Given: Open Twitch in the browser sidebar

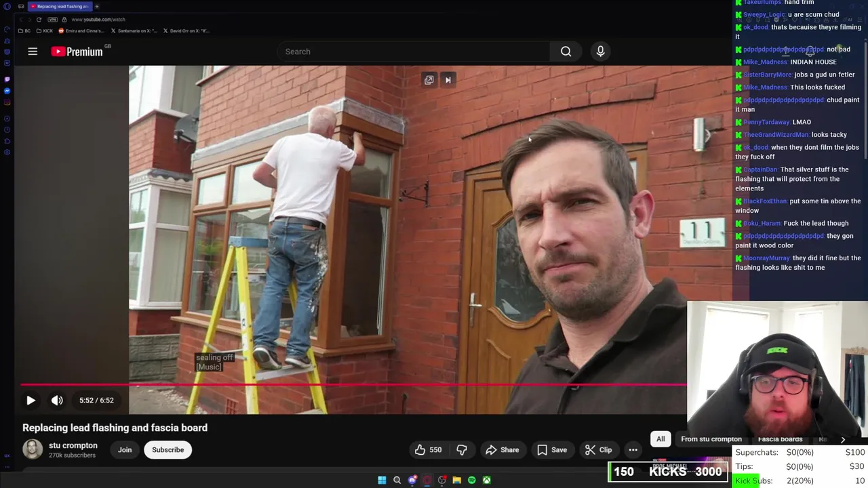Looking at the screenshot, I should (7, 79).
